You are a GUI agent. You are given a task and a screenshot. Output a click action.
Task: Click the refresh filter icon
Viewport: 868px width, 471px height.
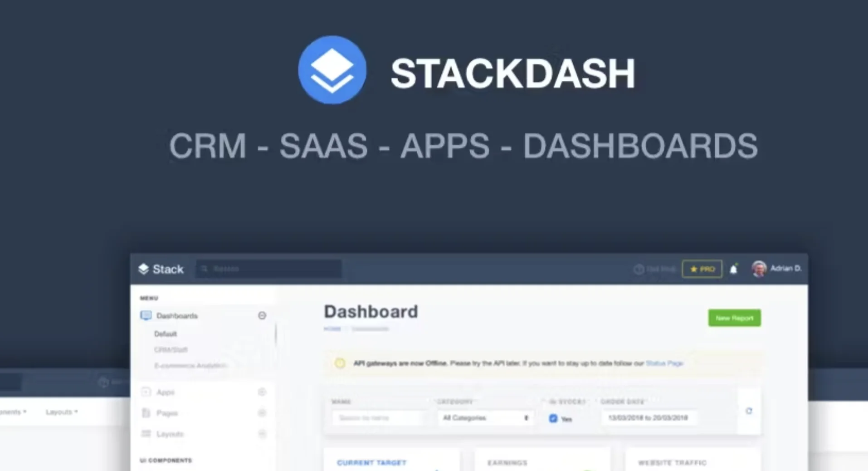click(x=749, y=411)
